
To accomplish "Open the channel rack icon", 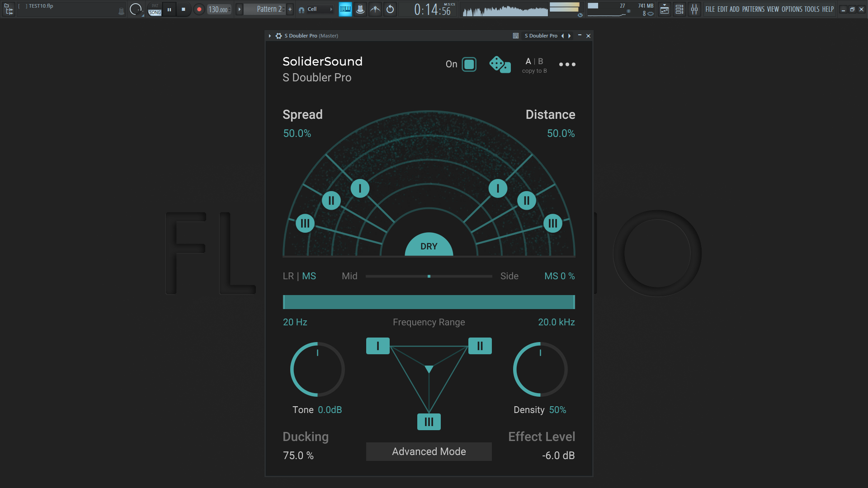I will pyautogui.click(x=679, y=9).
